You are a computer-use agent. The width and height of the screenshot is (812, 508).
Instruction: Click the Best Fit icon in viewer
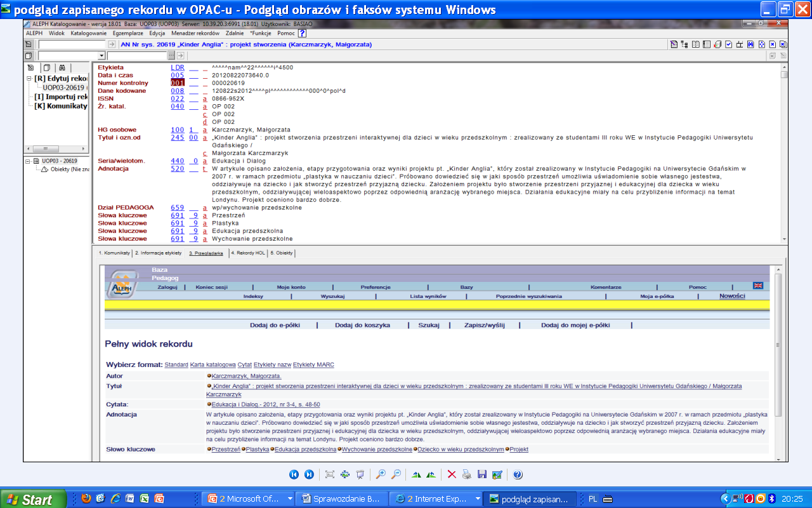tap(329, 474)
